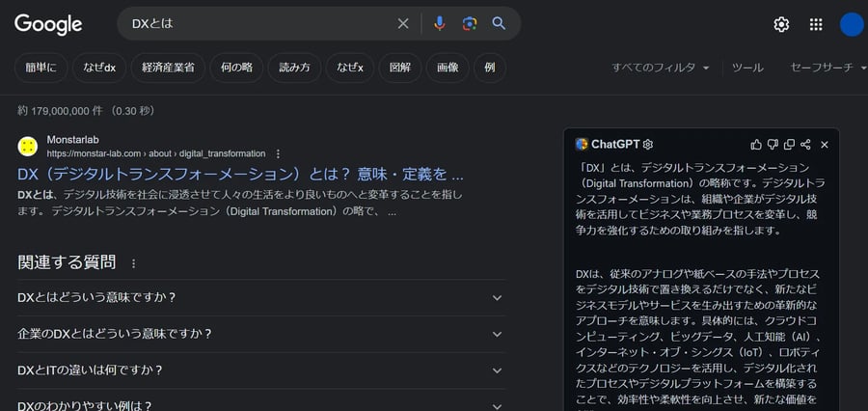Screen dimensions: 868x411
Task: Select the 経済産業省 filter chip
Action: pos(168,68)
